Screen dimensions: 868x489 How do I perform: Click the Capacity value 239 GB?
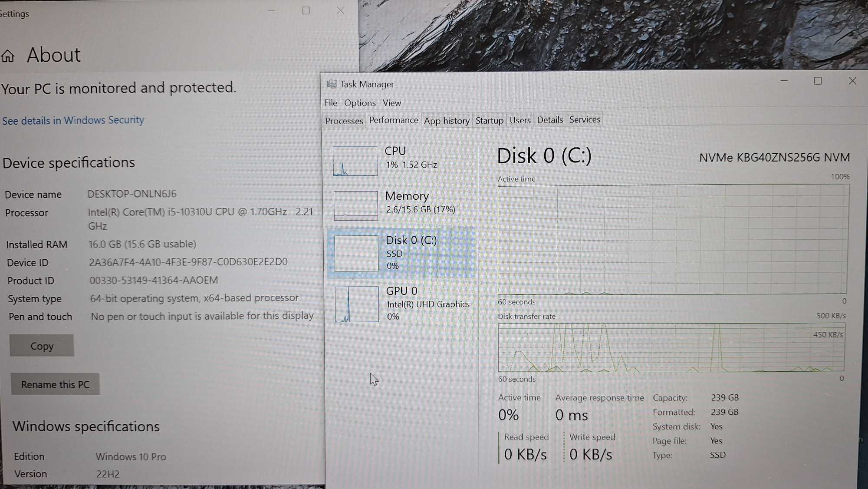pyautogui.click(x=724, y=397)
